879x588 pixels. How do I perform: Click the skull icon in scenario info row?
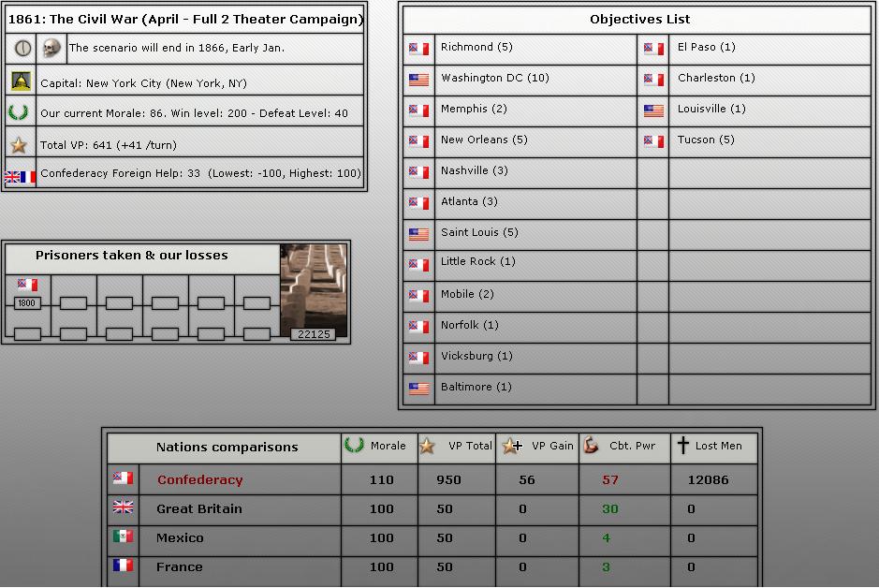[51, 48]
